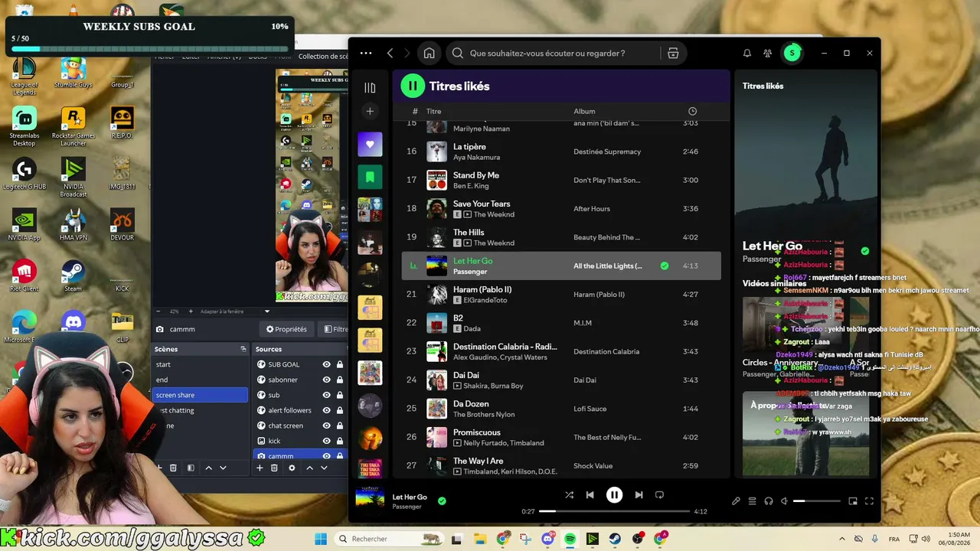The width and height of the screenshot is (980, 551).
Task: Select the Stand By Me track row
Action: coord(561,180)
